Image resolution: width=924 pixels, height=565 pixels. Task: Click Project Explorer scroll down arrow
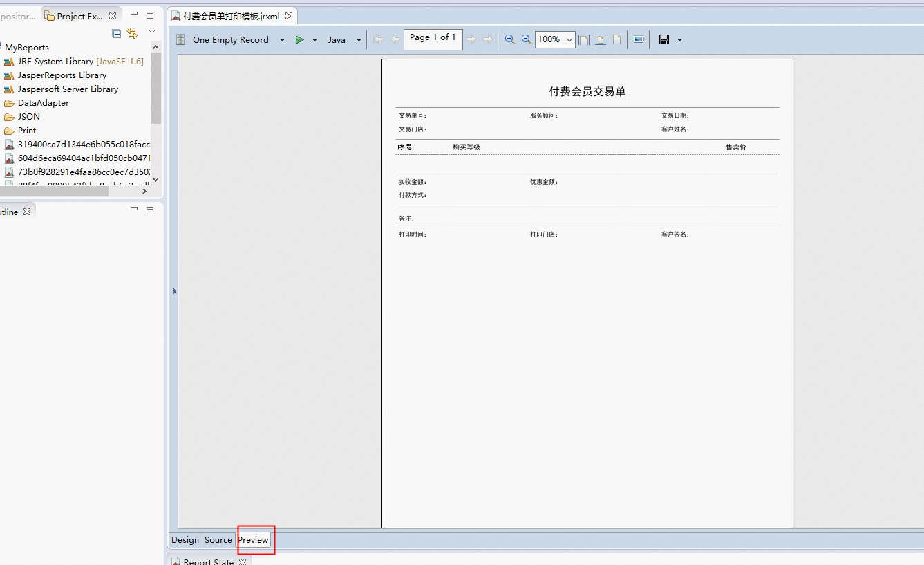(x=155, y=179)
